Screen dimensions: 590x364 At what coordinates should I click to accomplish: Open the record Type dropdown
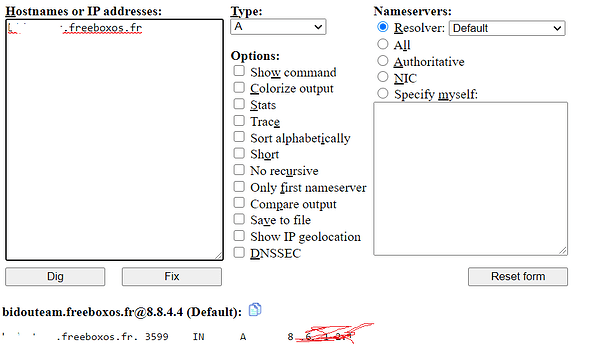coord(278,27)
